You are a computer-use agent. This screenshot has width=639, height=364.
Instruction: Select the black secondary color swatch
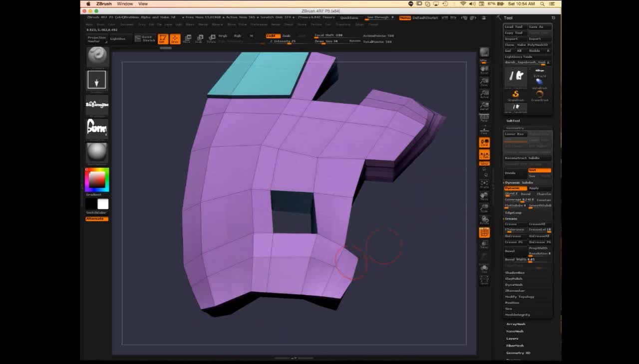click(x=91, y=204)
